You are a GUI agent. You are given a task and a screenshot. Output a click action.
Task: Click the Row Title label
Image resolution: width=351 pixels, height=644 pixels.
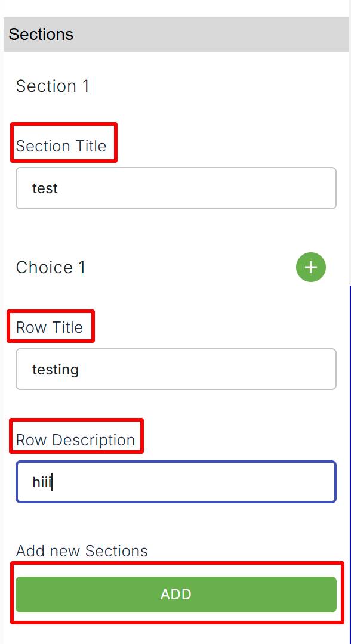[50, 327]
